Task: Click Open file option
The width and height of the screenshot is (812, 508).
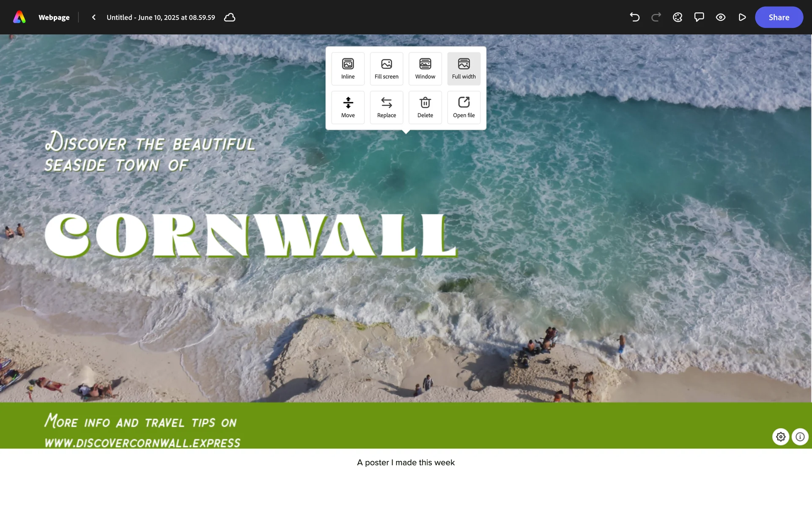Action: coord(464,108)
